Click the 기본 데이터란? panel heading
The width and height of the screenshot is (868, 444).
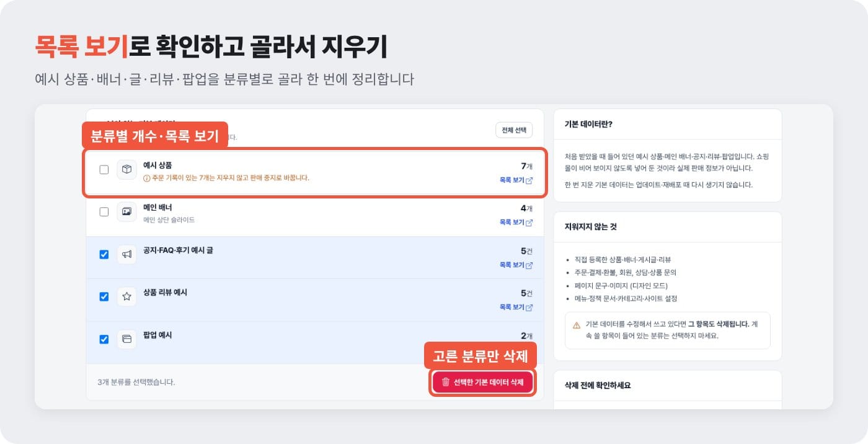(589, 124)
